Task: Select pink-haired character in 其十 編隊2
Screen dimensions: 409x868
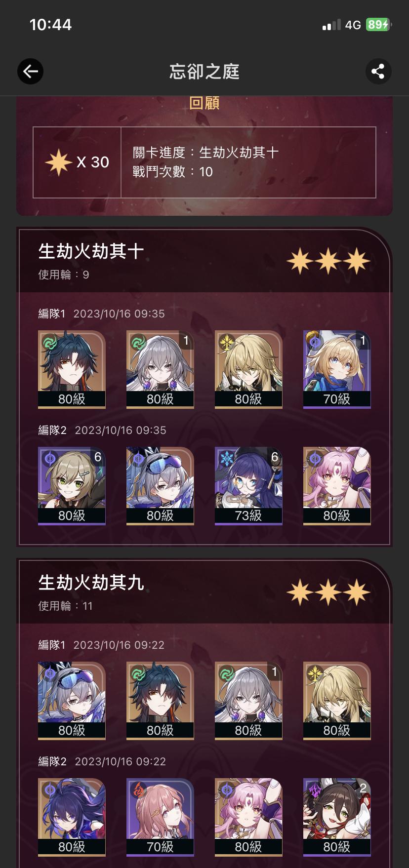Action: tap(337, 486)
